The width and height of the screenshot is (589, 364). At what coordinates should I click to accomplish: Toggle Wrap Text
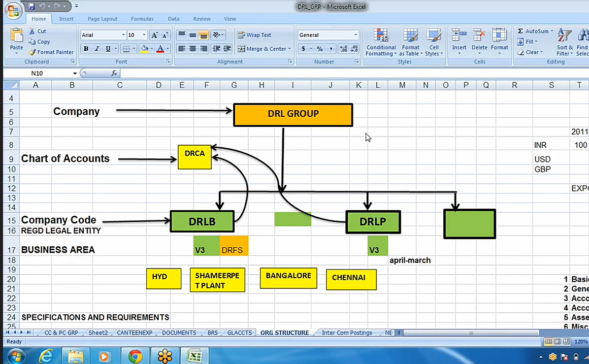click(254, 35)
